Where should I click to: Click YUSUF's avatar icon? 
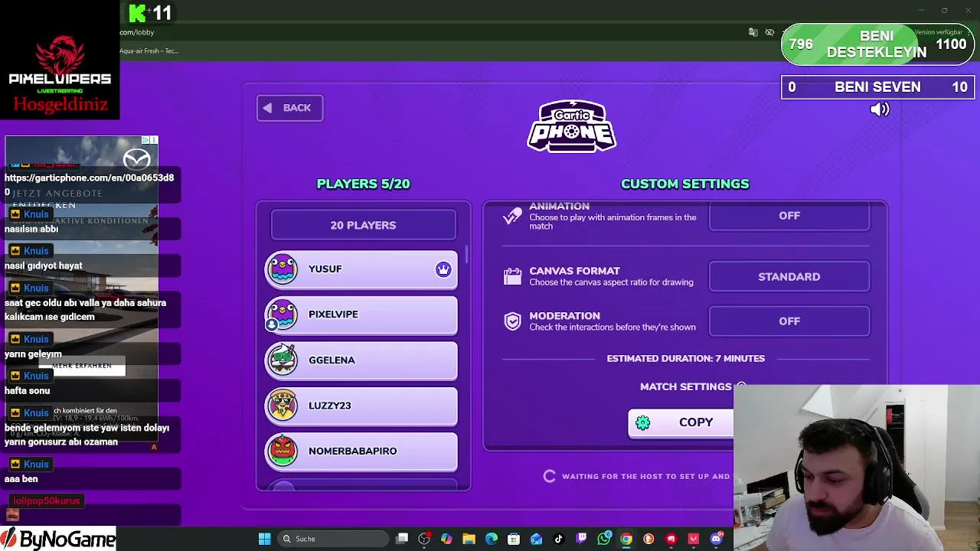pyautogui.click(x=283, y=269)
